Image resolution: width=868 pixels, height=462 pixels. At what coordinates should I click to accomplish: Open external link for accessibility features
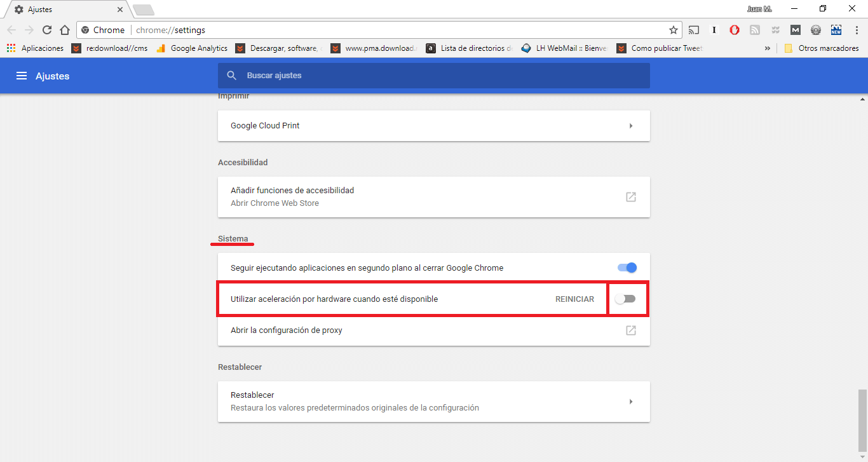pos(631,197)
